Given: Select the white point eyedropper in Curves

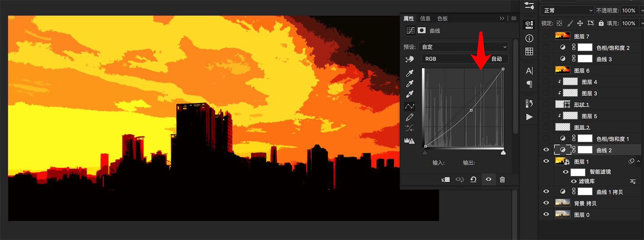Looking at the screenshot, I should pos(410,95).
